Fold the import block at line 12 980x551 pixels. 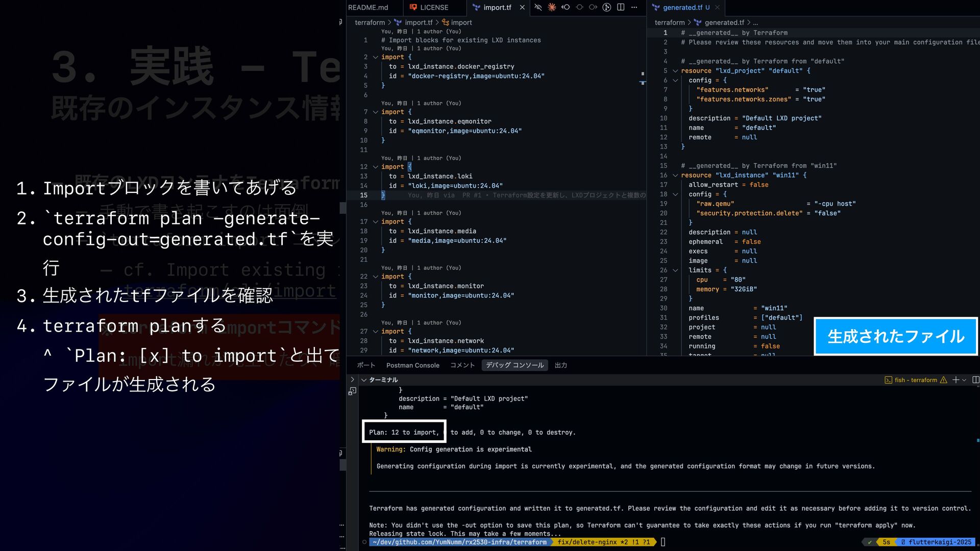[376, 167]
